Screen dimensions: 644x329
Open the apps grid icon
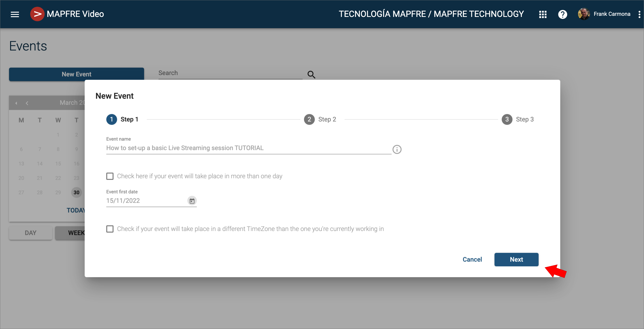(543, 14)
